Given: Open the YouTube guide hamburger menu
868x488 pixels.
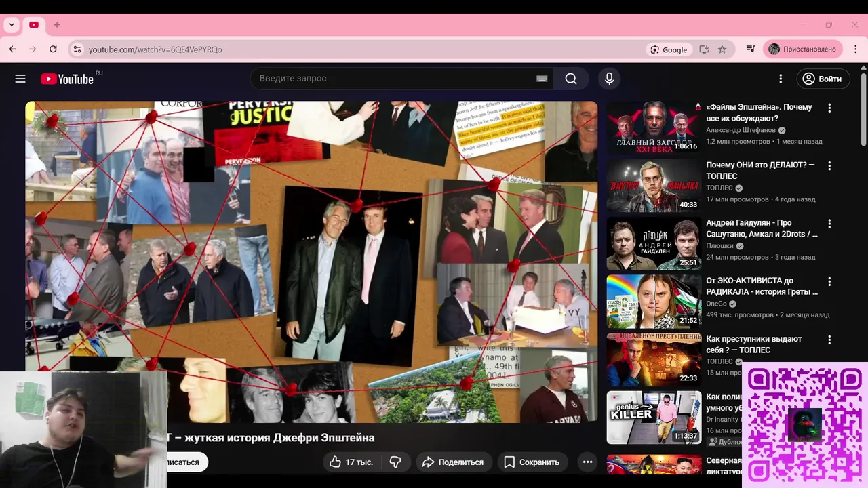Looking at the screenshot, I should [20, 79].
